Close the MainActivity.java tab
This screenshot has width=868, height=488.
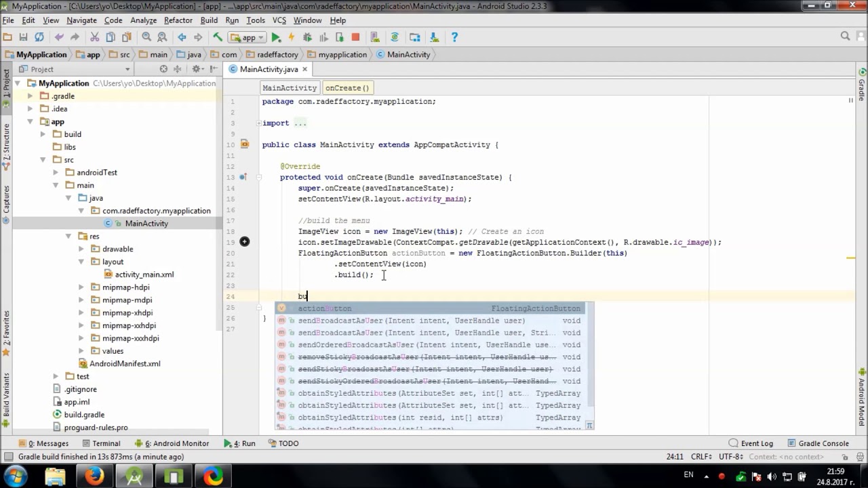tap(304, 69)
